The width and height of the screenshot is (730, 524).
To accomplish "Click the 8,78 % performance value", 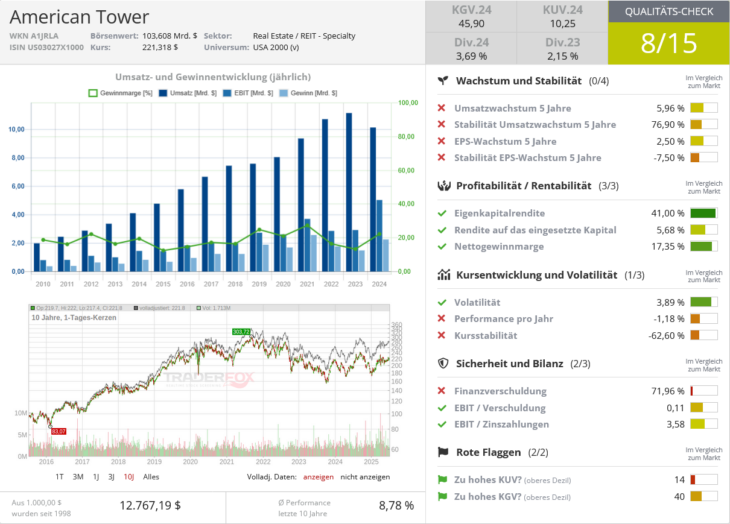I will click(x=396, y=505).
